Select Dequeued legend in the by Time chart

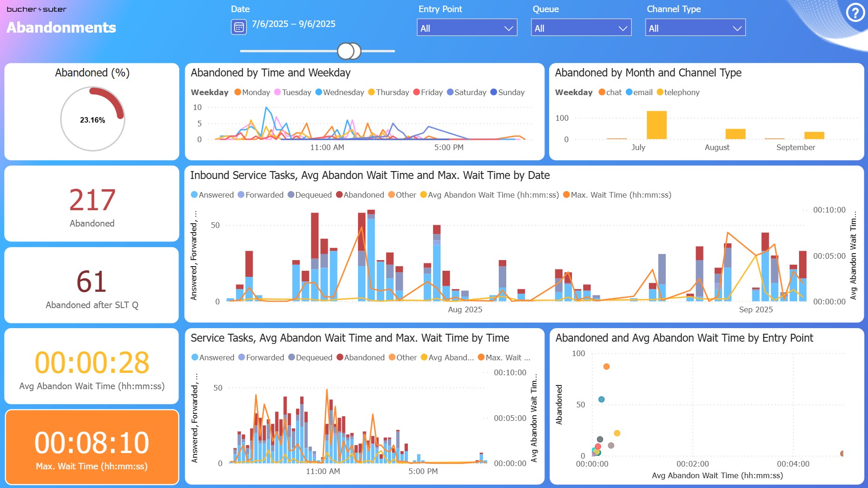[x=310, y=357]
